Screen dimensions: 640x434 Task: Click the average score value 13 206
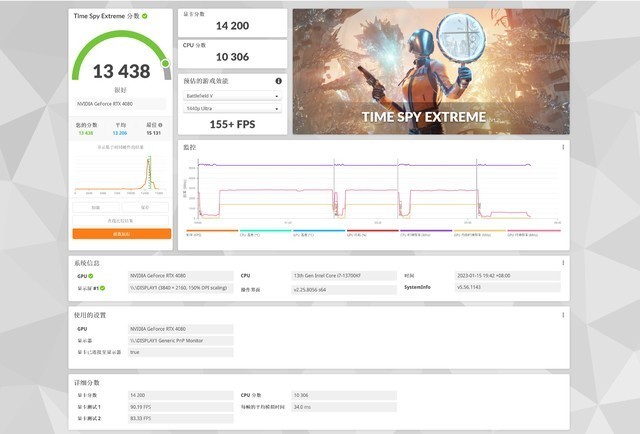tap(121, 132)
